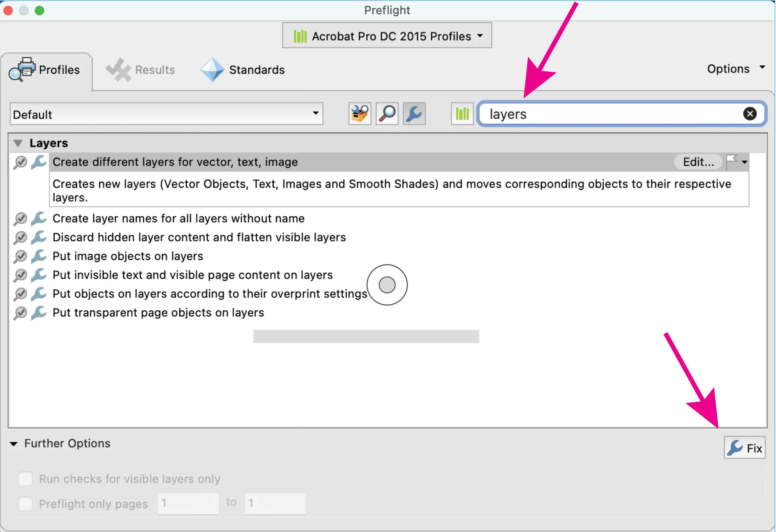Select the single fixups wrench icon
Viewport: 776px width, 532px height.
[x=414, y=114]
